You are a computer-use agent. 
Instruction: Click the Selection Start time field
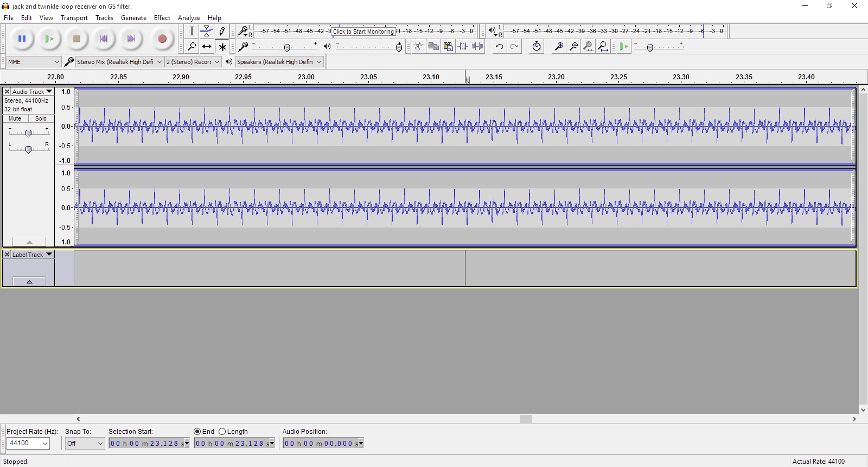click(145, 444)
